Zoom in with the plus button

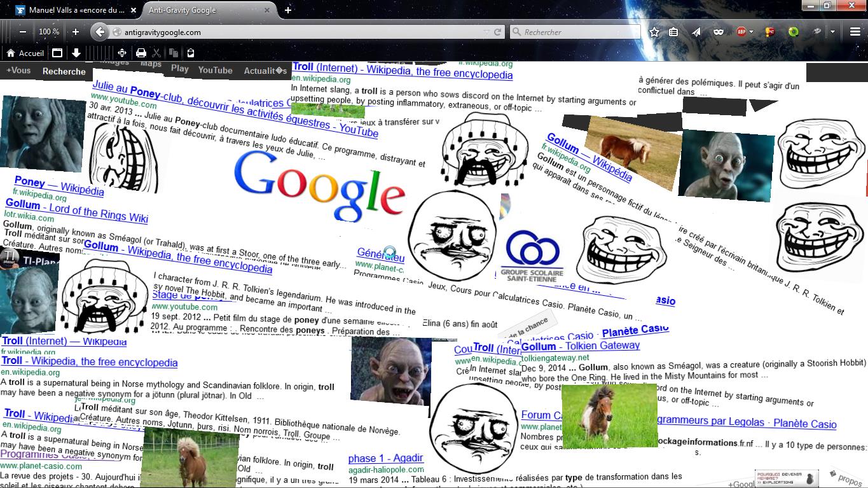(x=75, y=32)
